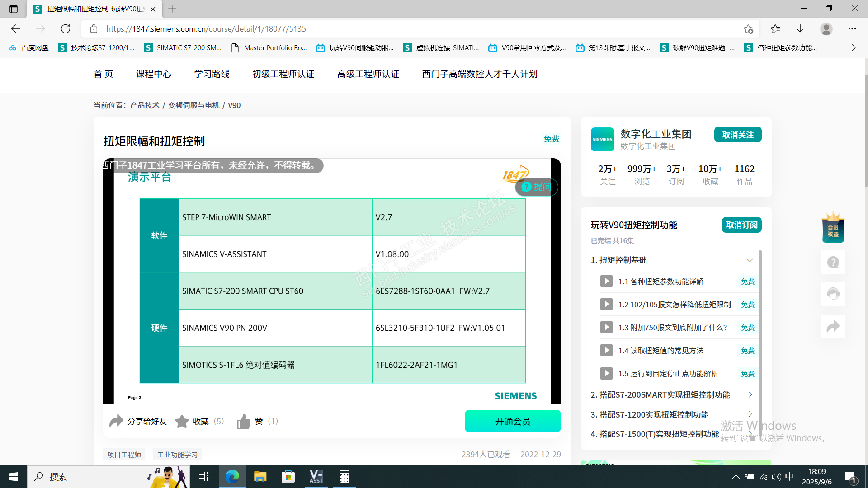Viewport: 868px width, 488px height.
Task: Play lesson 1.1 各种扭矩参数功能详解
Action: point(606,282)
